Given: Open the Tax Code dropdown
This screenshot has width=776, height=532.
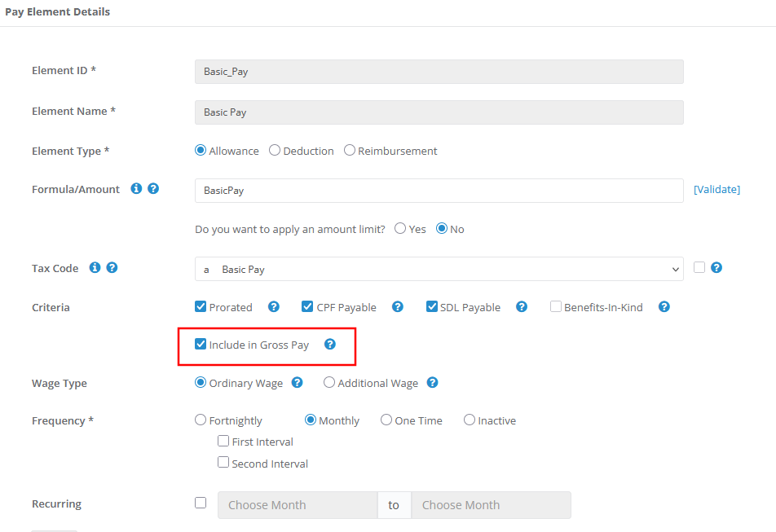Looking at the screenshot, I should click(439, 269).
